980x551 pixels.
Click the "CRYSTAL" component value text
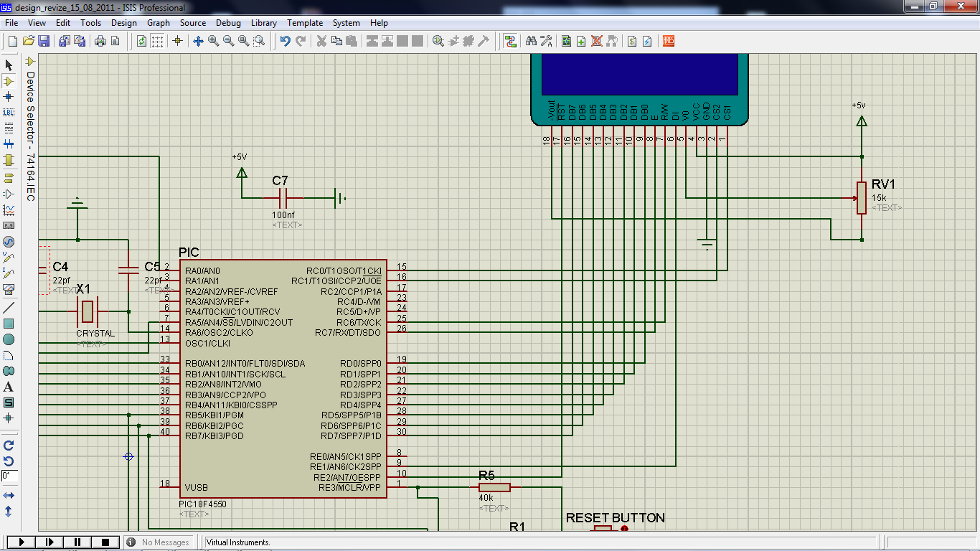(x=95, y=334)
